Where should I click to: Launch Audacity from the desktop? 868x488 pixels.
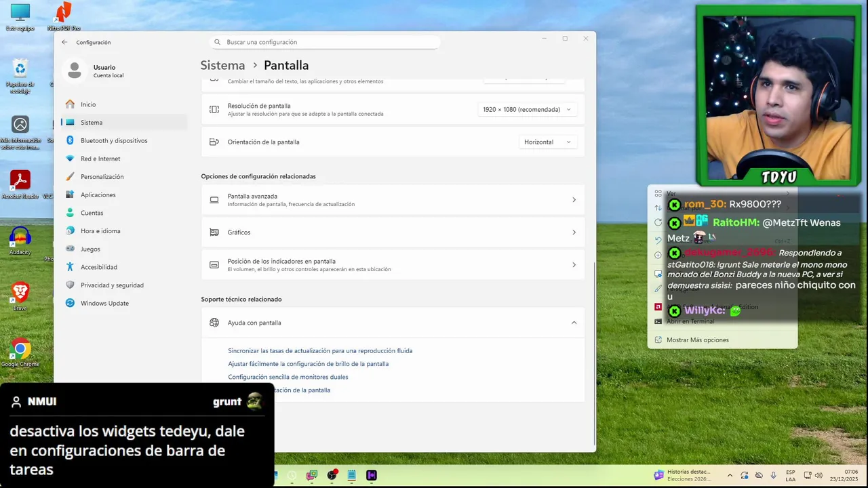20,241
